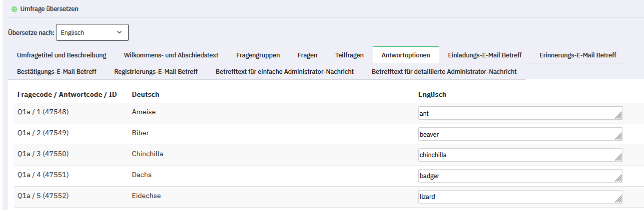Open Erinnerungs-E-Mail Betreff tab
The height and width of the screenshot is (210, 644).
(578, 55)
